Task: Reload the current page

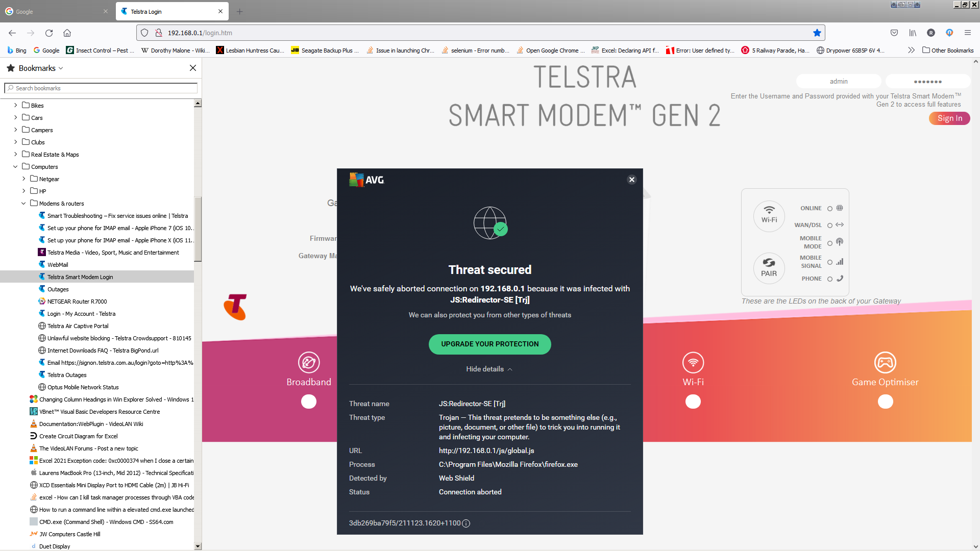Action: (x=49, y=33)
